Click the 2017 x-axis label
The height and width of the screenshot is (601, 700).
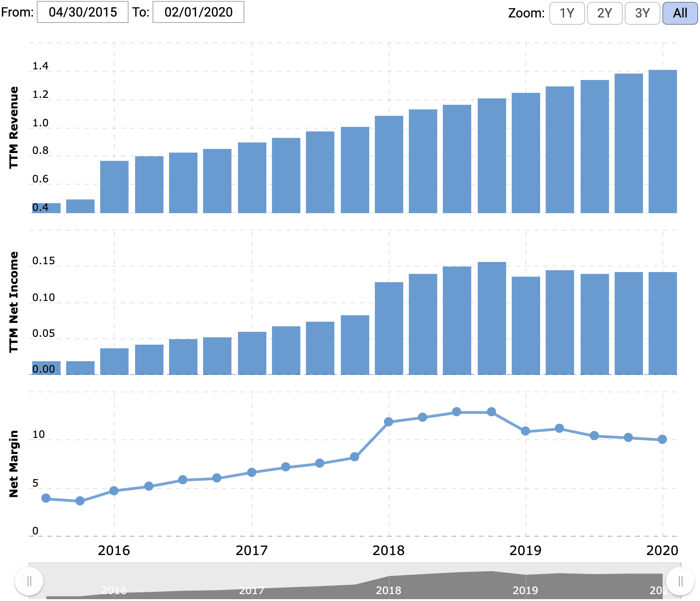252,550
